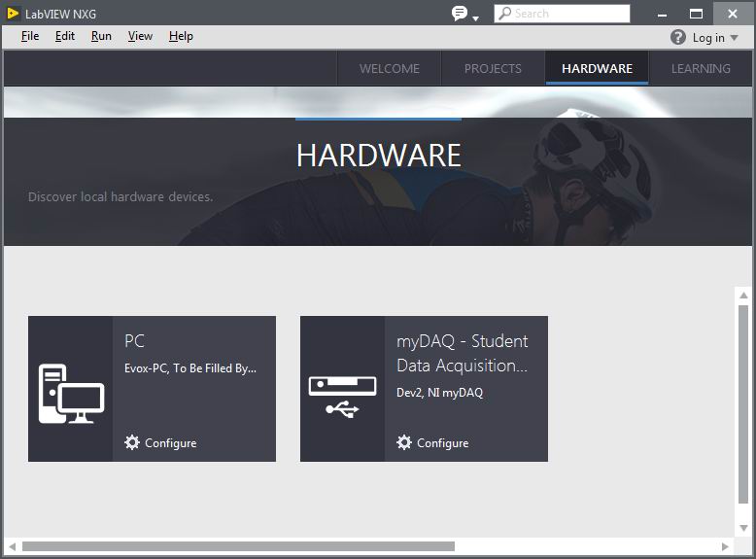This screenshot has height=559, width=756.
Task: Switch to the PROJECTS tab
Action: [x=493, y=68]
